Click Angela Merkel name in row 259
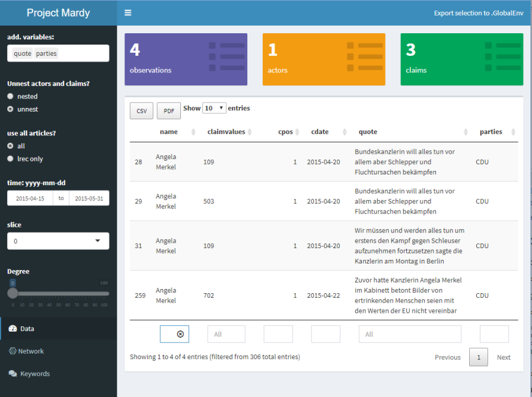 pos(166,295)
